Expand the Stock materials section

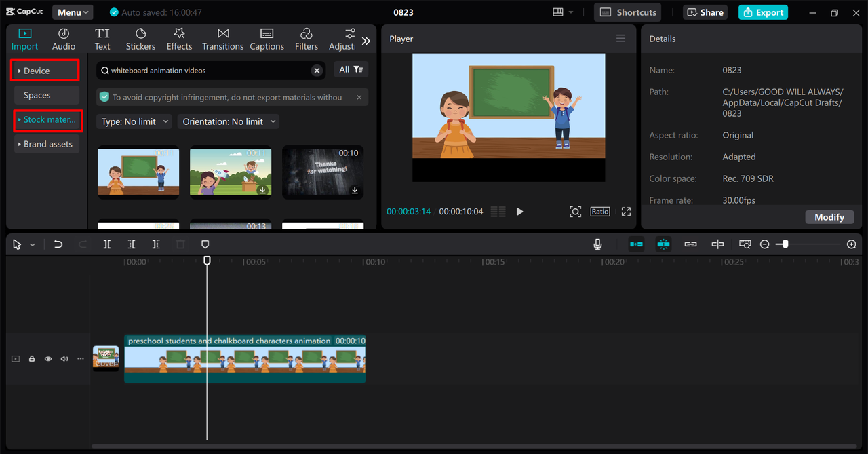[x=47, y=119]
